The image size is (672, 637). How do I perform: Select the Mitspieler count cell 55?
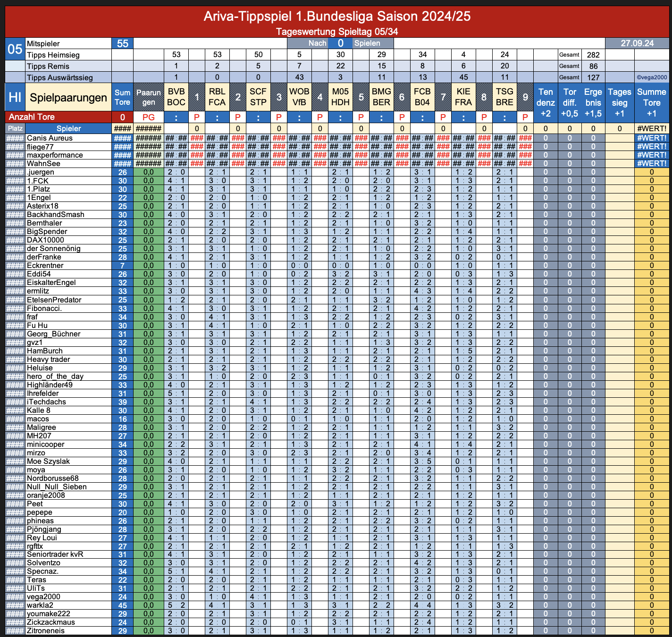tap(123, 43)
